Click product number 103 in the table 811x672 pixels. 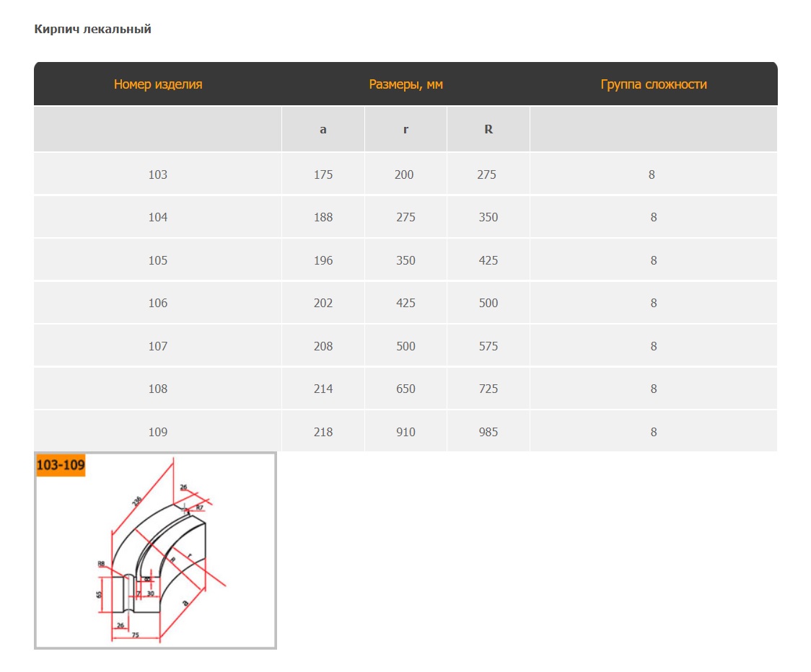[x=157, y=174]
